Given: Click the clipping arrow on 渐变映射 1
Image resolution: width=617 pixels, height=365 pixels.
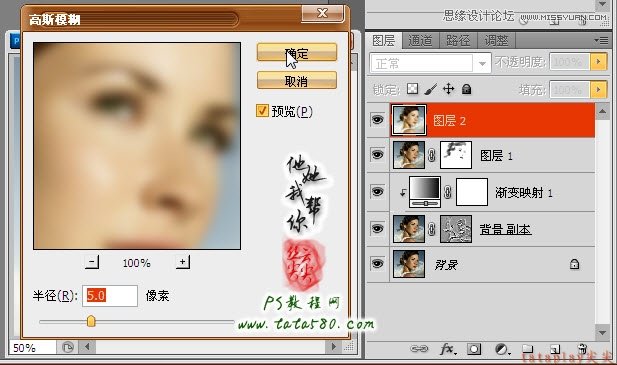Looking at the screenshot, I should click(403, 193).
